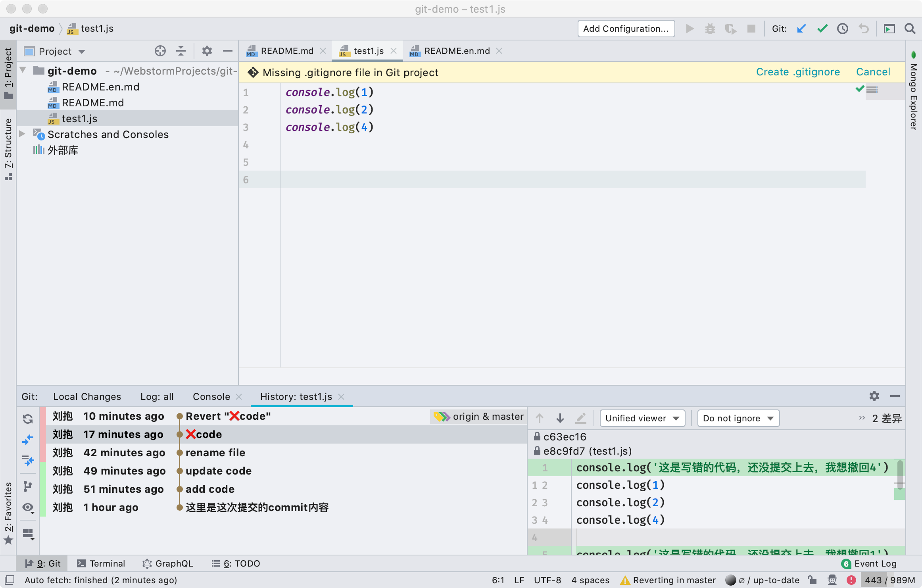Click the Add Configuration button
Image resolution: width=922 pixels, height=588 pixels.
tap(626, 29)
